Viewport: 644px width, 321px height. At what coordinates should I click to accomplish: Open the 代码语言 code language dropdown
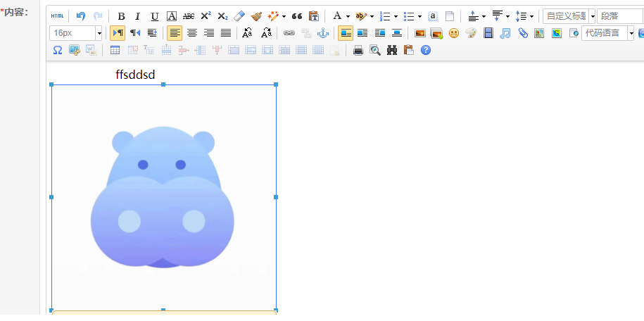click(x=631, y=33)
